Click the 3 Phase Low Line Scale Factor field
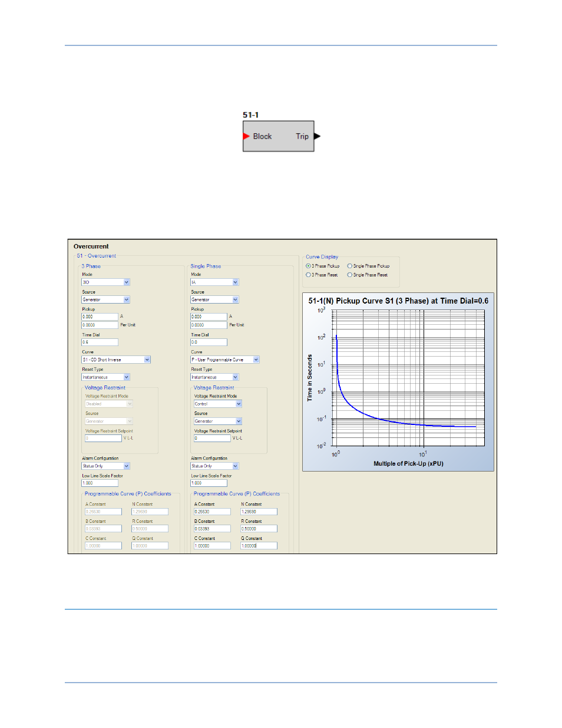 point(100,483)
